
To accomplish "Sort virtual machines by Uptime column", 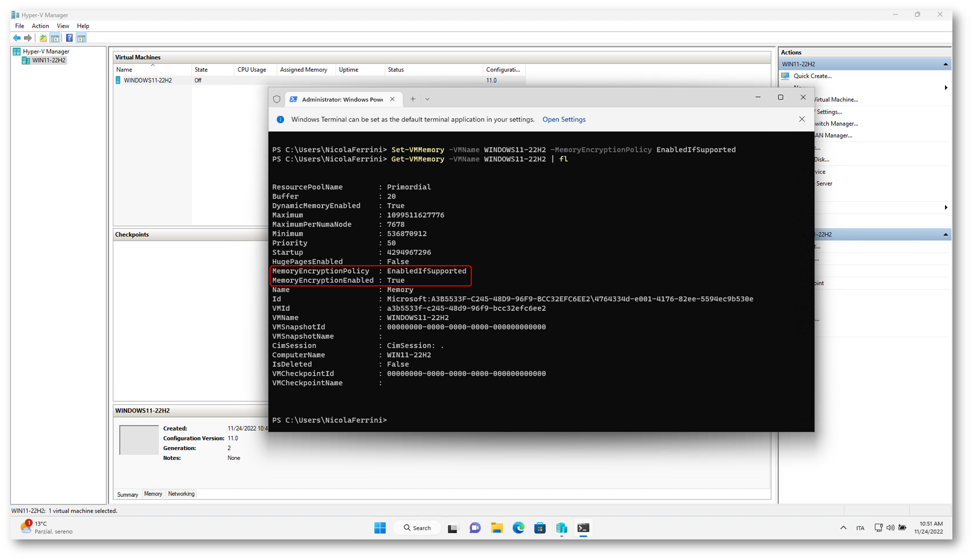I will [x=360, y=70].
